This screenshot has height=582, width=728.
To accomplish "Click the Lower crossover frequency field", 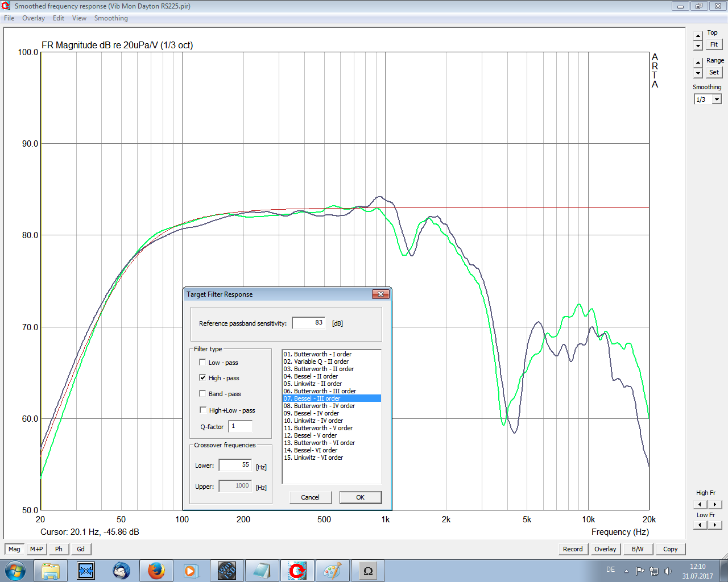I will point(235,465).
